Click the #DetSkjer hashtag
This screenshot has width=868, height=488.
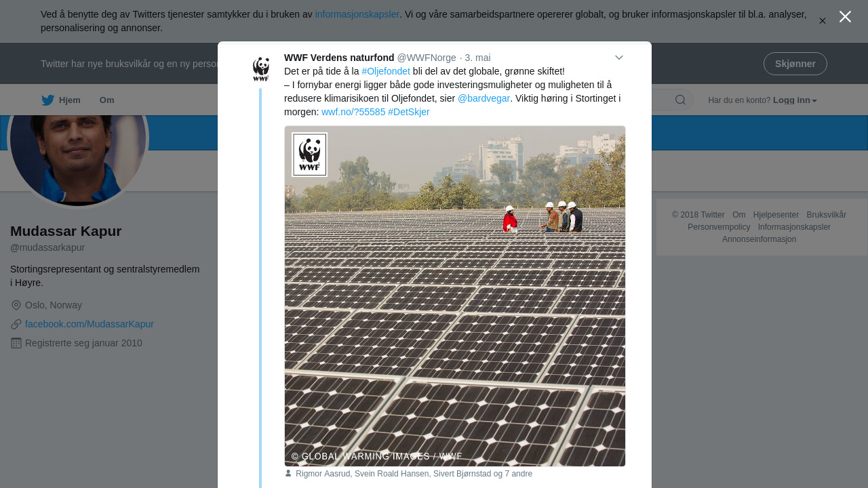pyautogui.click(x=409, y=112)
